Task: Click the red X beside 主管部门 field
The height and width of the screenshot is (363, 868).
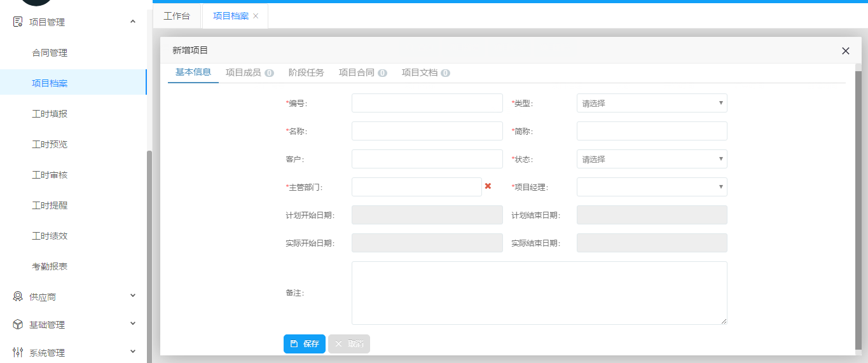Action: [x=488, y=186]
